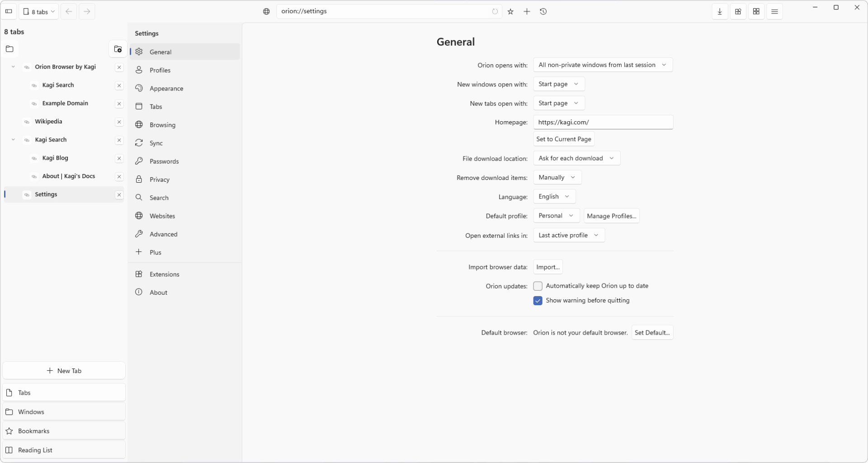Click the Manage Profiles button
Viewport: 868px width, 463px height.
(611, 216)
